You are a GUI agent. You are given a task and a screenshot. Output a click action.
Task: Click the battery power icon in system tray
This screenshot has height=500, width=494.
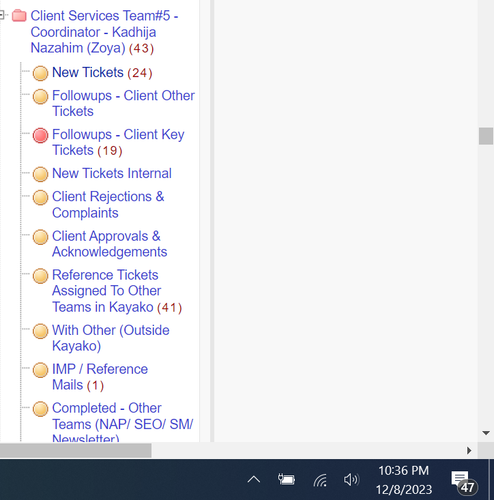tap(287, 480)
